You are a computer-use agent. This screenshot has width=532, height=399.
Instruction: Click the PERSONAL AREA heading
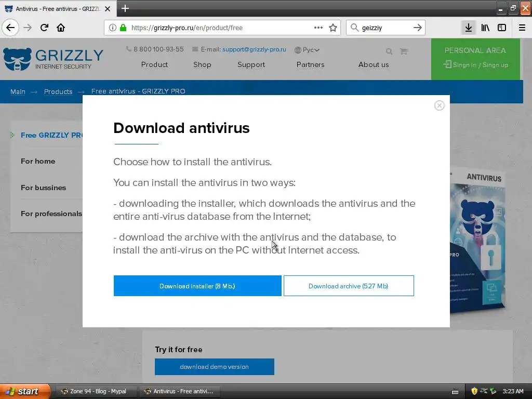(x=475, y=50)
